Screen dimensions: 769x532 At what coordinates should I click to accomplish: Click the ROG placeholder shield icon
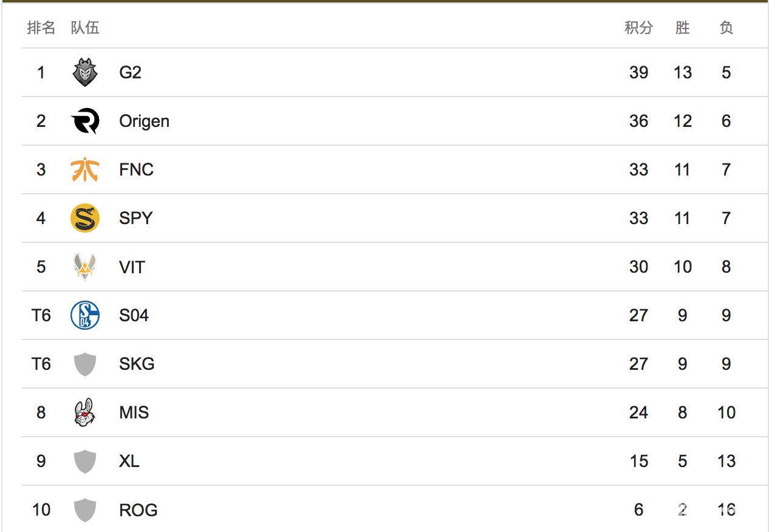pos(84,510)
